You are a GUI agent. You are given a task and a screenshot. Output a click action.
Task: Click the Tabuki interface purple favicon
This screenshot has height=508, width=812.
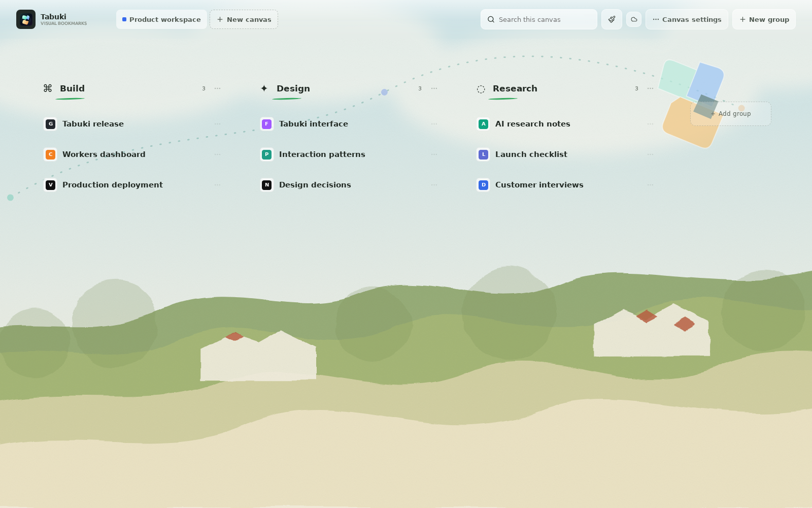click(267, 124)
